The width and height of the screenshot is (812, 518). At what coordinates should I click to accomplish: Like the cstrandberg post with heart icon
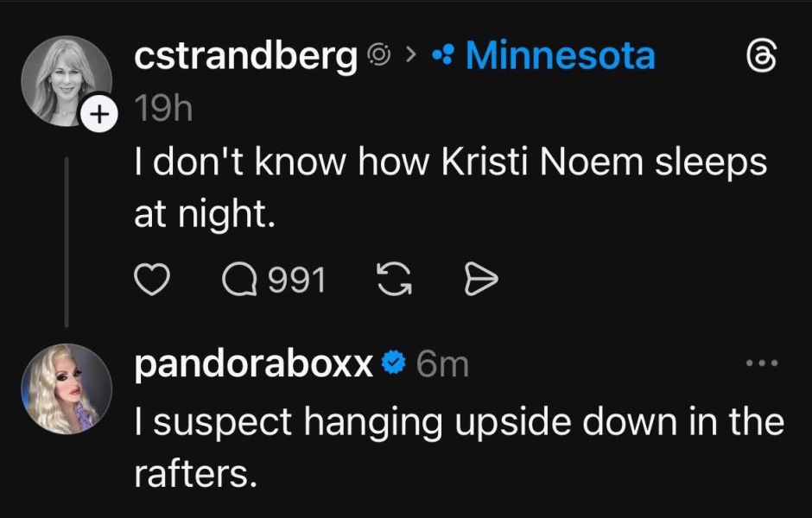coord(151,279)
